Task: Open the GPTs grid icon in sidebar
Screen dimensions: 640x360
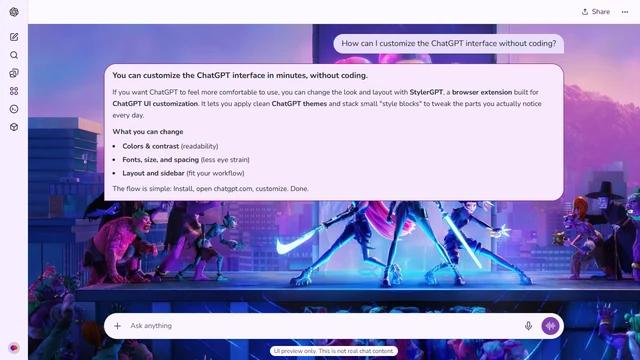Action: (x=14, y=91)
